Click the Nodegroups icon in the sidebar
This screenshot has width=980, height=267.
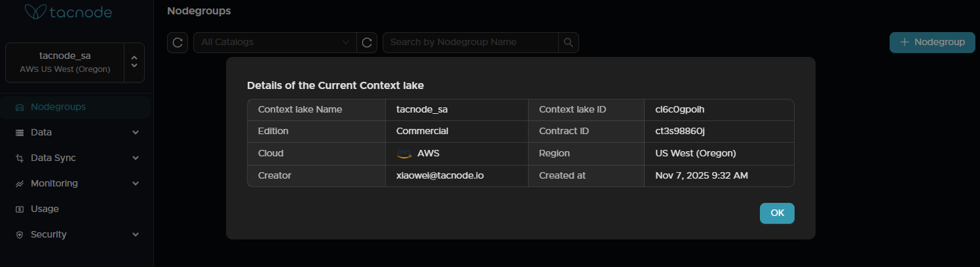click(20, 107)
